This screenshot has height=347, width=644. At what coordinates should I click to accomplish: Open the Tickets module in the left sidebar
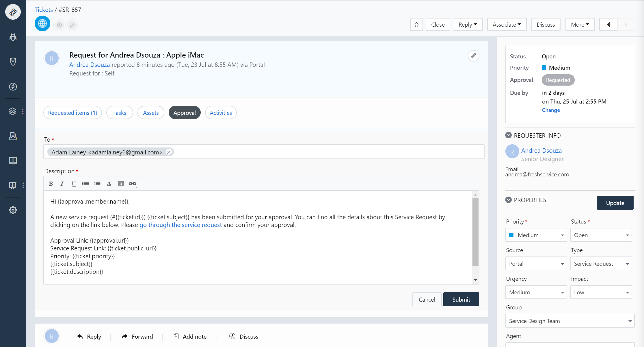coord(13,12)
